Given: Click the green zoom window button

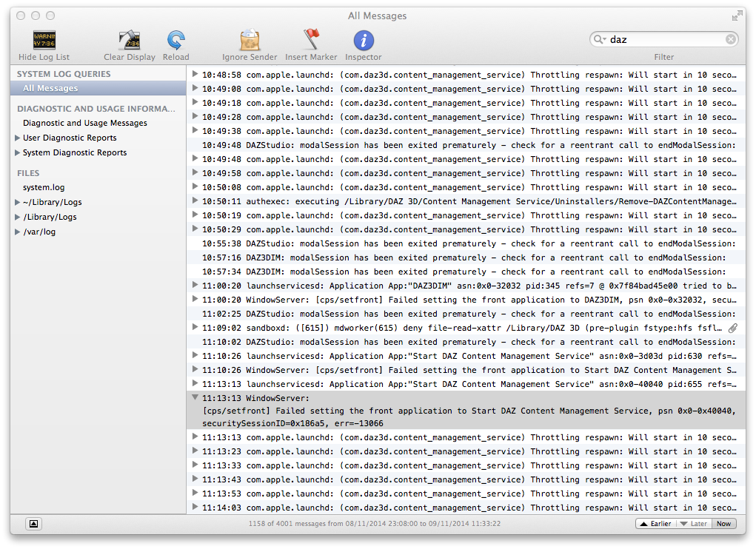Looking at the screenshot, I should click(x=50, y=16).
